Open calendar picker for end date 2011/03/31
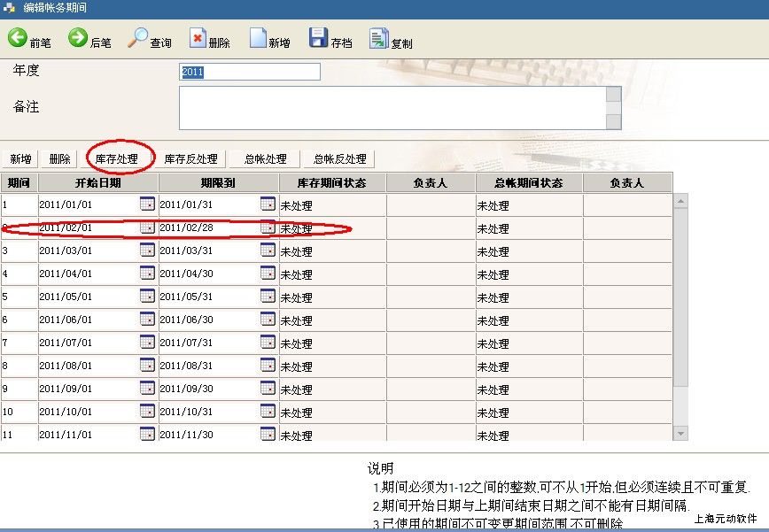The height and width of the screenshot is (532, 769). pyautogui.click(x=268, y=251)
